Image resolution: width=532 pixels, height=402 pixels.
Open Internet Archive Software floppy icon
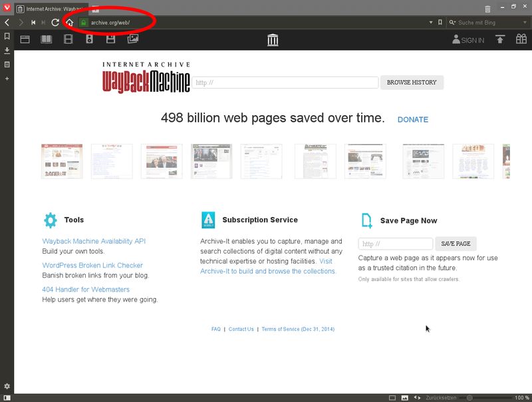coord(111,40)
